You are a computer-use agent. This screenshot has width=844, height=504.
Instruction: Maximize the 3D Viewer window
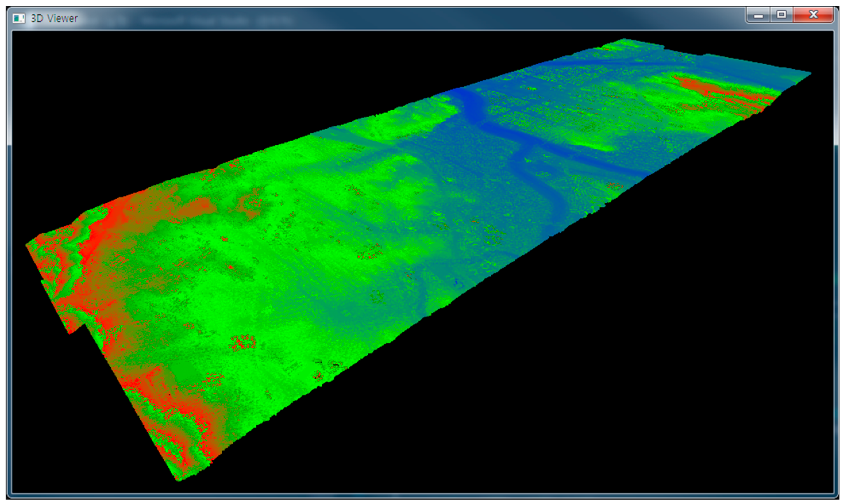(x=781, y=15)
